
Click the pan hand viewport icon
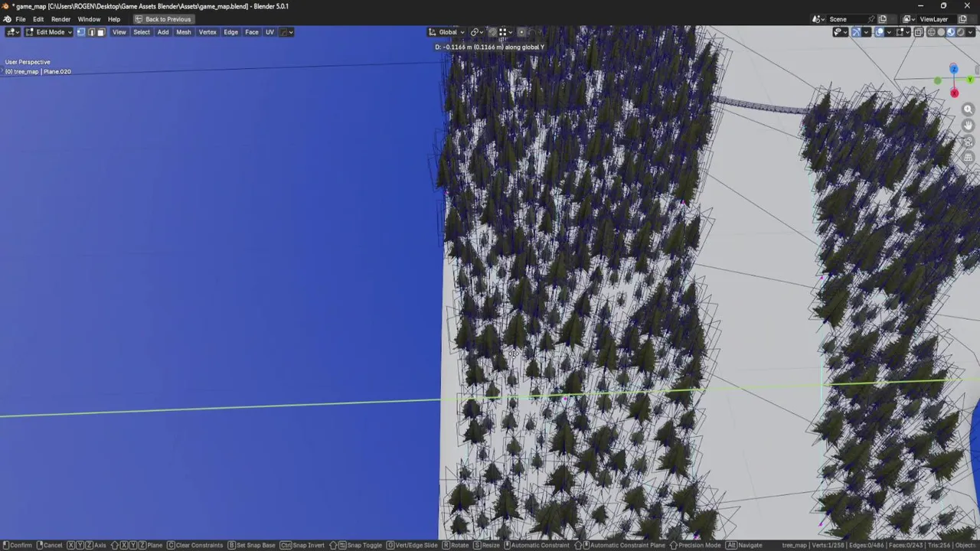coord(968,126)
